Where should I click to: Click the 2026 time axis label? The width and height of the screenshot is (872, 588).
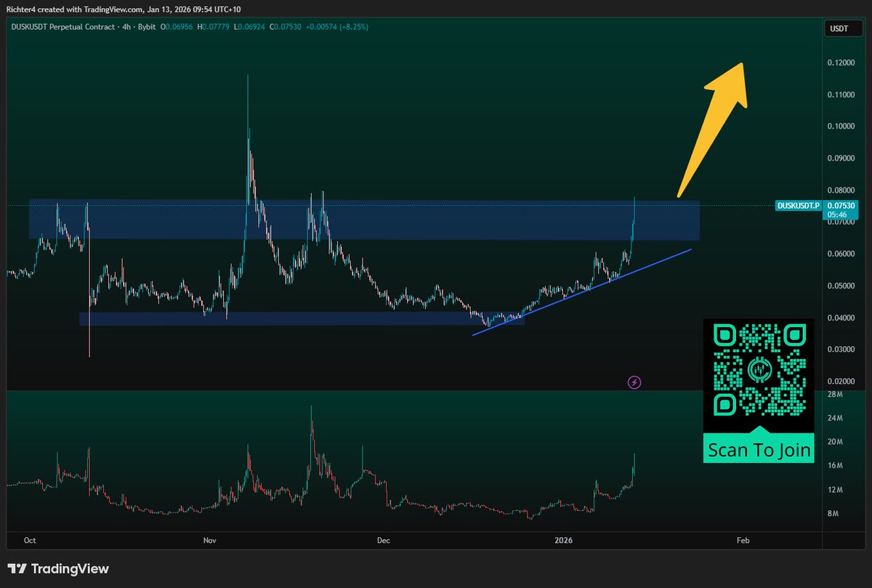coord(564,541)
